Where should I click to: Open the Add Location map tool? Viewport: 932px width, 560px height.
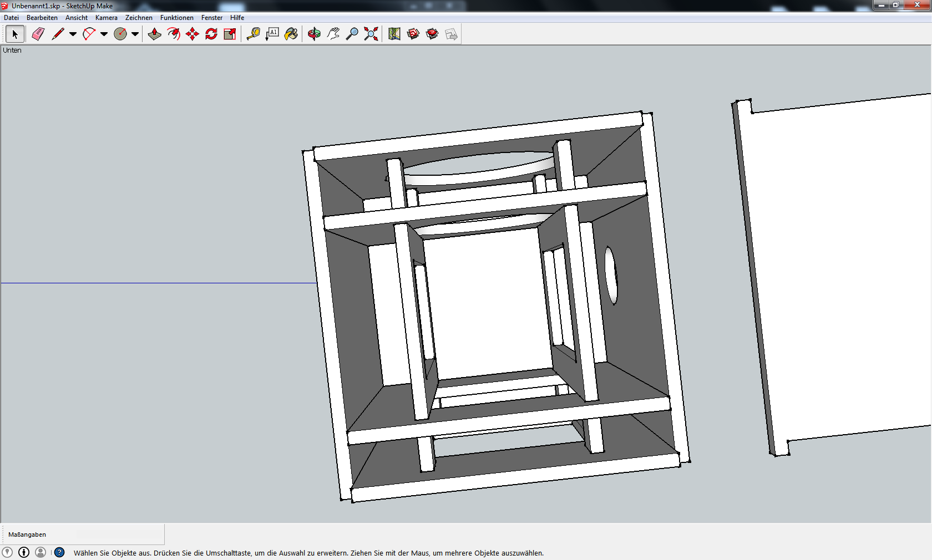click(x=394, y=34)
